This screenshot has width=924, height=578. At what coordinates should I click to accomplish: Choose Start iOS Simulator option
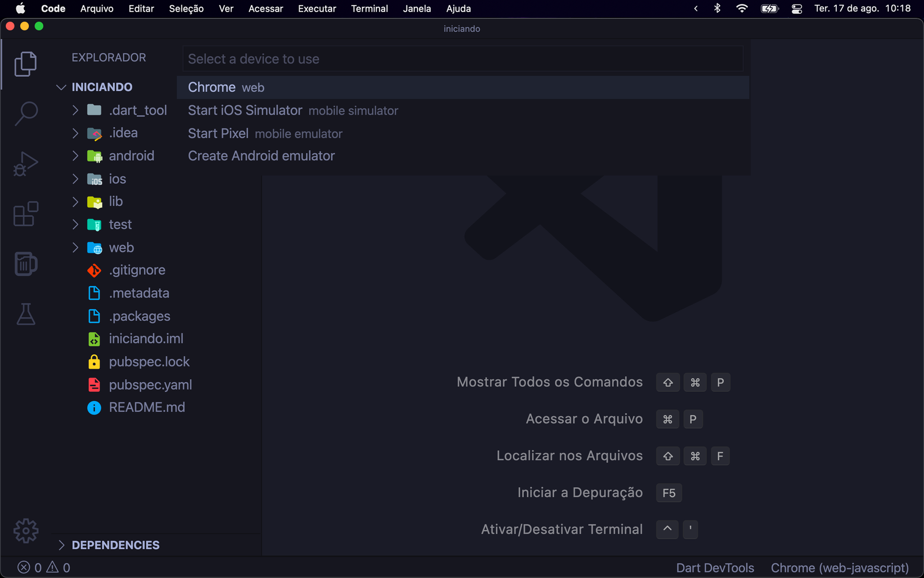pos(245,110)
